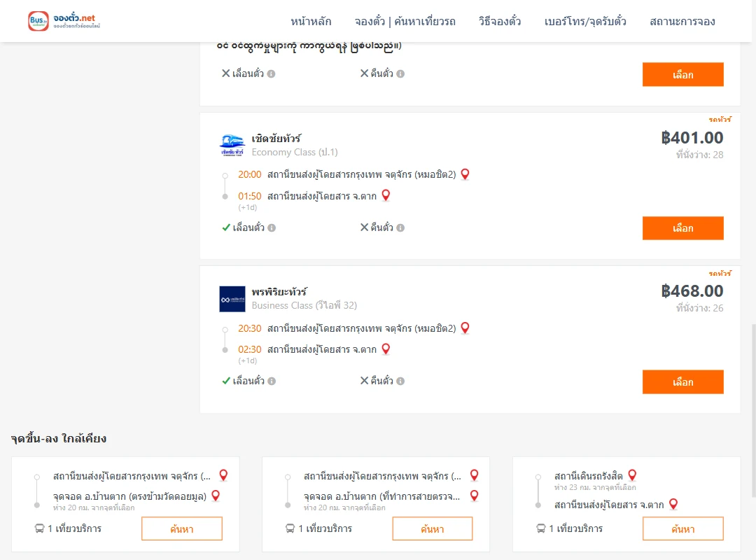Screen dimensions: 756x560
Task: Open map pin for พรพิริยะทัวร์ 02:30 arrival station
Action: [386, 349]
